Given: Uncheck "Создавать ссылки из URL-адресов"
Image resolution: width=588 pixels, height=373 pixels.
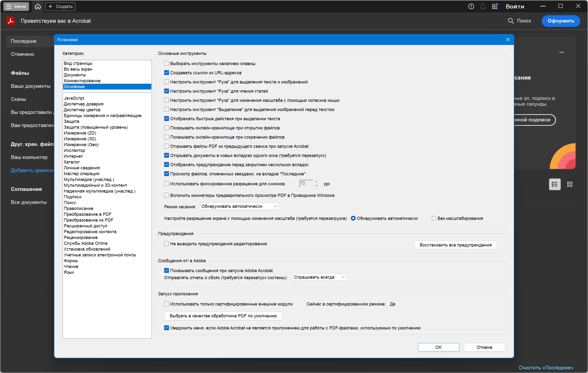Looking at the screenshot, I should click(167, 73).
